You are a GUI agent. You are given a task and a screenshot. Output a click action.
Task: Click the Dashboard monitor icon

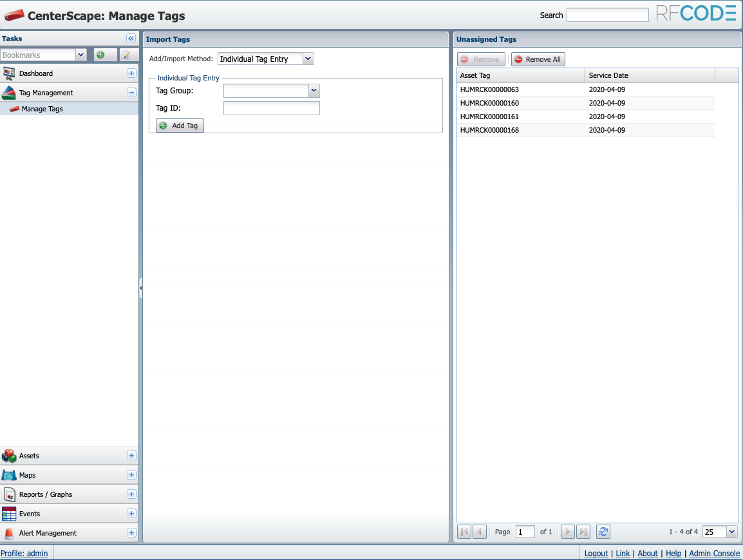(x=8, y=73)
